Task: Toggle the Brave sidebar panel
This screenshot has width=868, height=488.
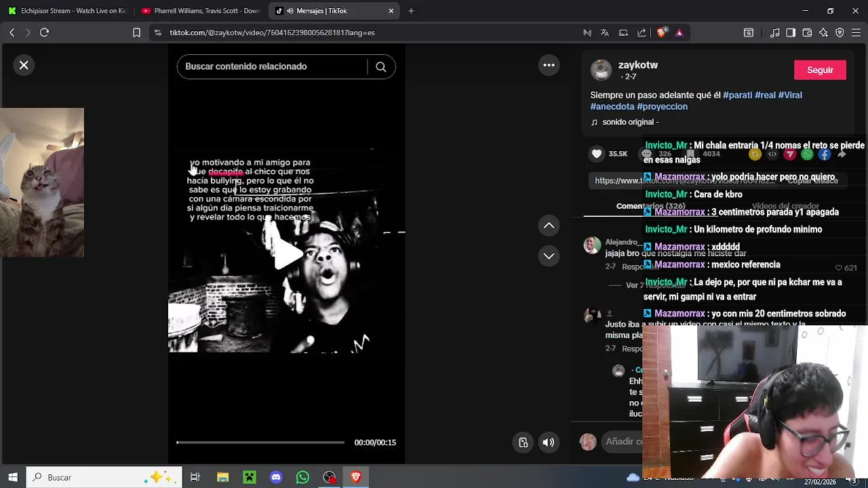Action: click(791, 33)
